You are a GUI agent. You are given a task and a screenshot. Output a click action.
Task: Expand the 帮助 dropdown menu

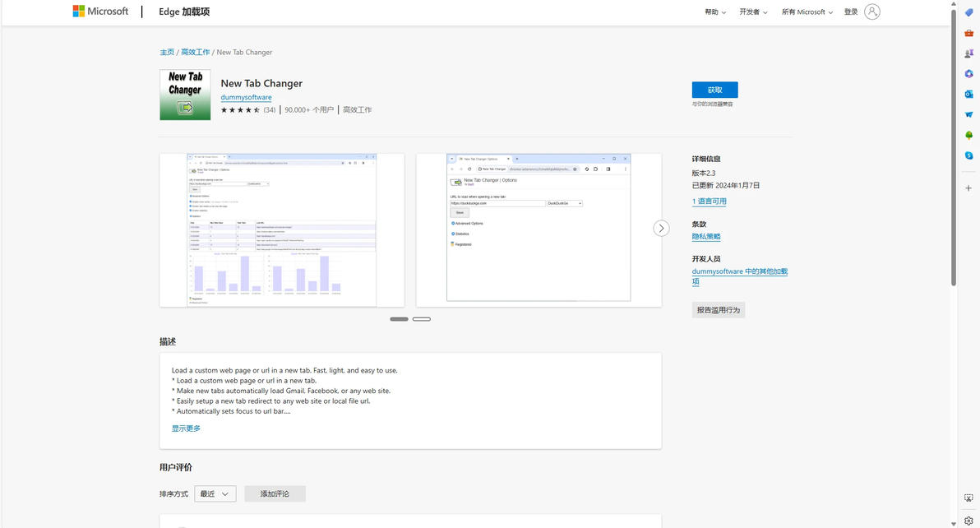715,12
